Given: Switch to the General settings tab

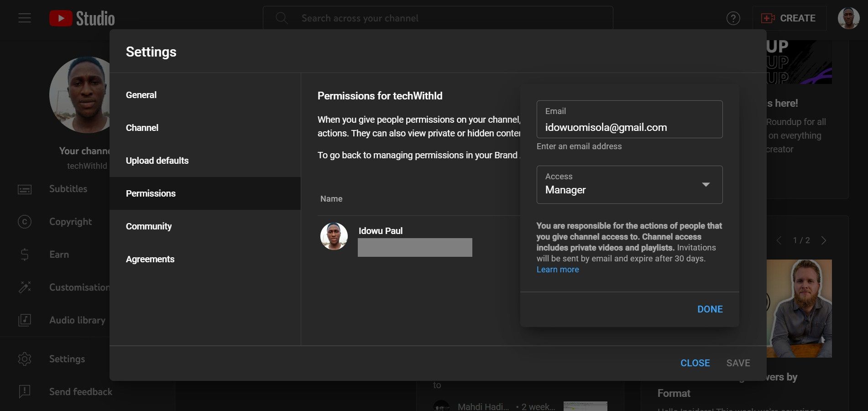Looking at the screenshot, I should pos(141,94).
